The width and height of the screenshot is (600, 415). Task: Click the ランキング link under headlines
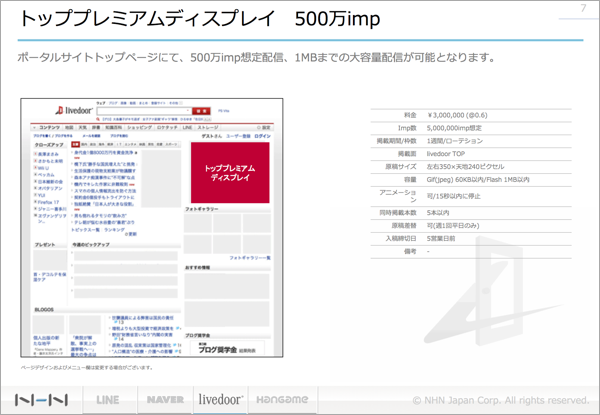114,230
